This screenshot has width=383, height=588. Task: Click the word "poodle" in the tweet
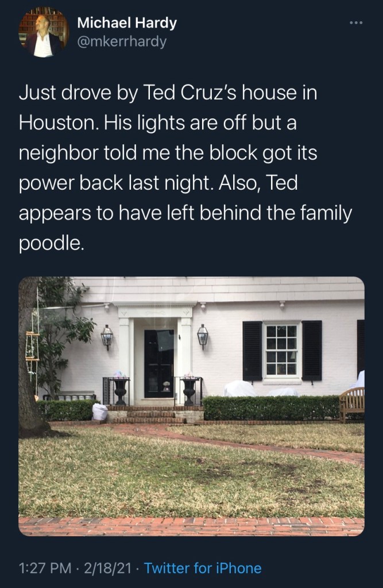[51, 244]
